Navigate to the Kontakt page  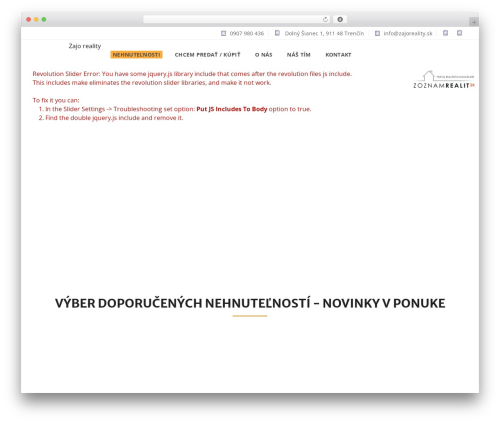pos(338,55)
